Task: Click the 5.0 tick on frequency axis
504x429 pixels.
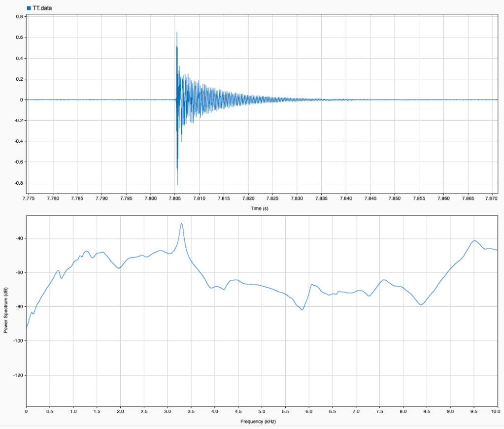Action: (262, 410)
